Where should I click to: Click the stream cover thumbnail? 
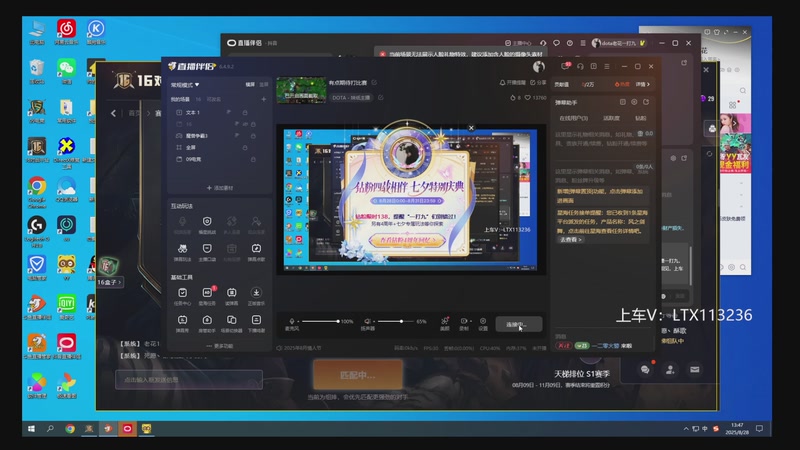coord(301,90)
